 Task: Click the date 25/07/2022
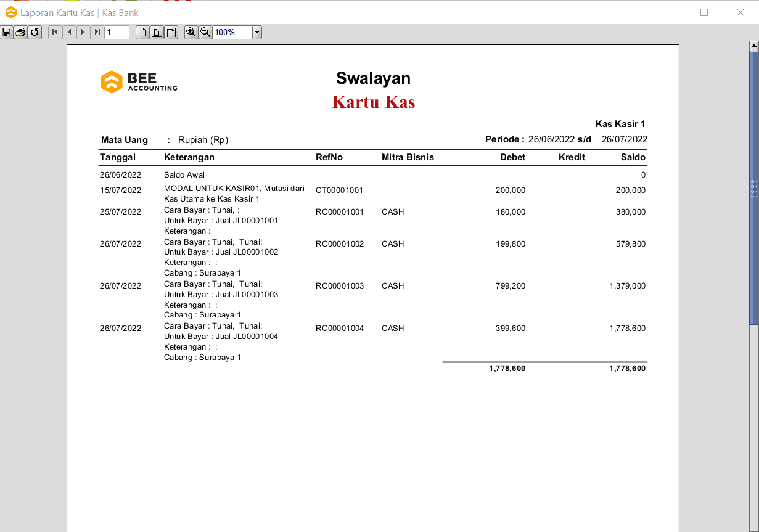(x=121, y=212)
